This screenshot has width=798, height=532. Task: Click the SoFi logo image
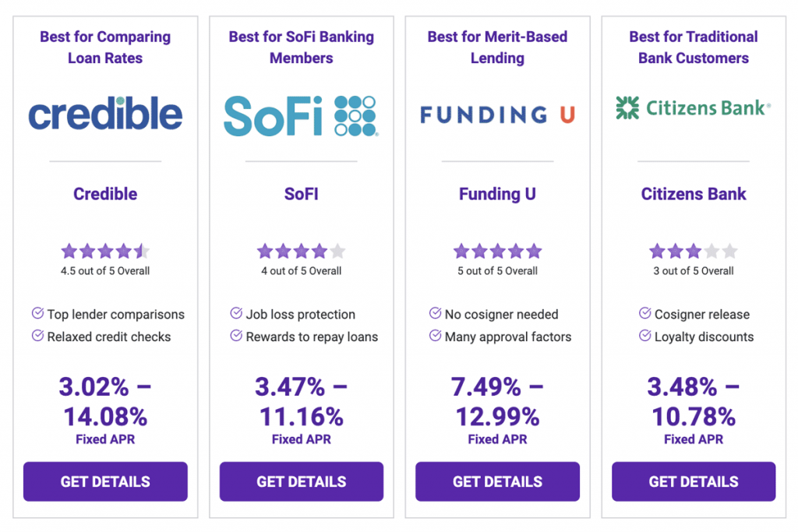pos(301,115)
